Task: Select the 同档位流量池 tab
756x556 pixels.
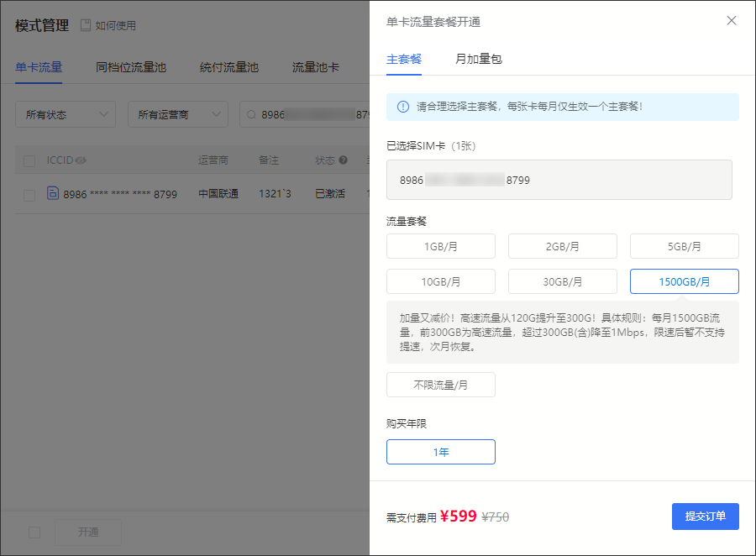Action: pos(131,67)
